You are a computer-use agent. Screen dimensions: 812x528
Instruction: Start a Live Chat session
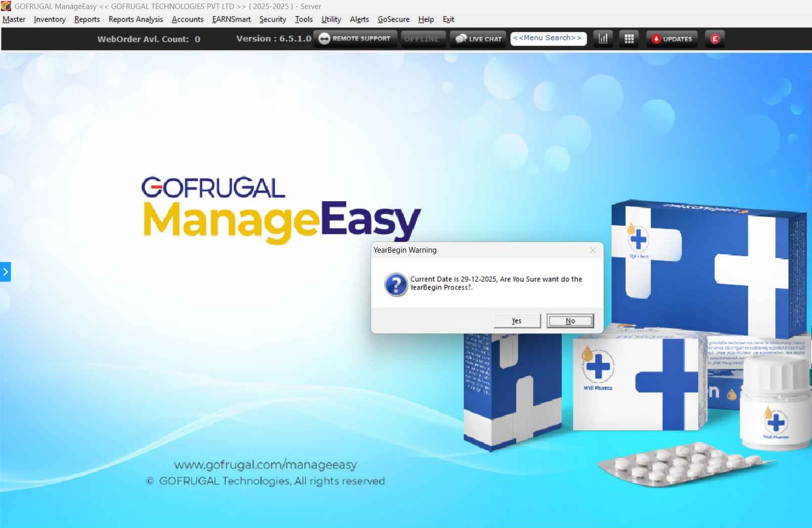(478, 39)
